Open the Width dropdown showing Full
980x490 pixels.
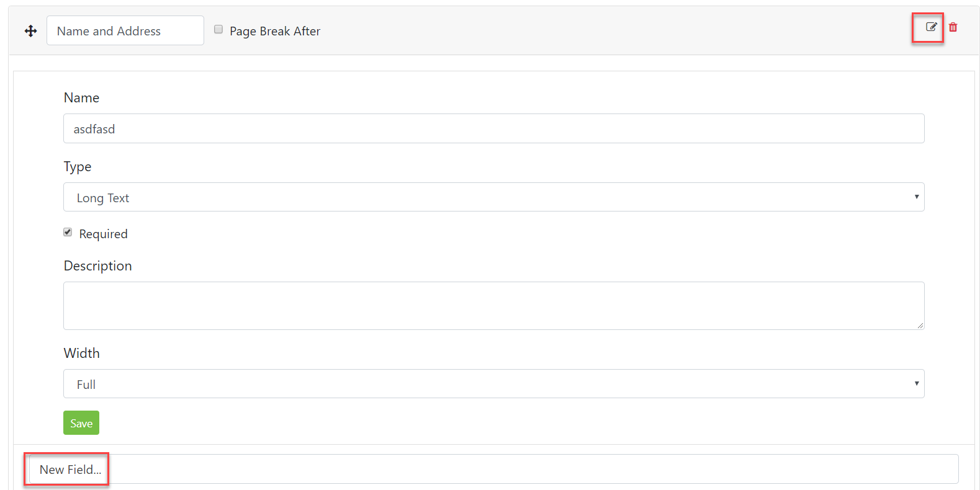click(x=493, y=384)
